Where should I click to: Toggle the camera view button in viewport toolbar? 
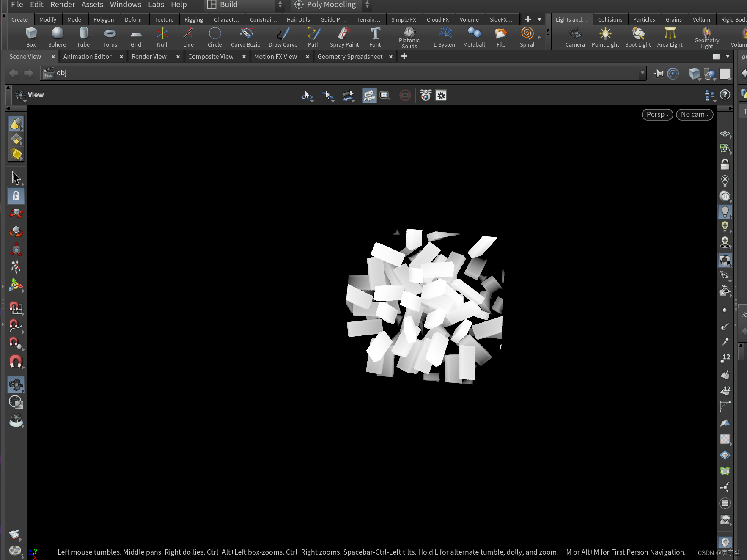click(369, 96)
